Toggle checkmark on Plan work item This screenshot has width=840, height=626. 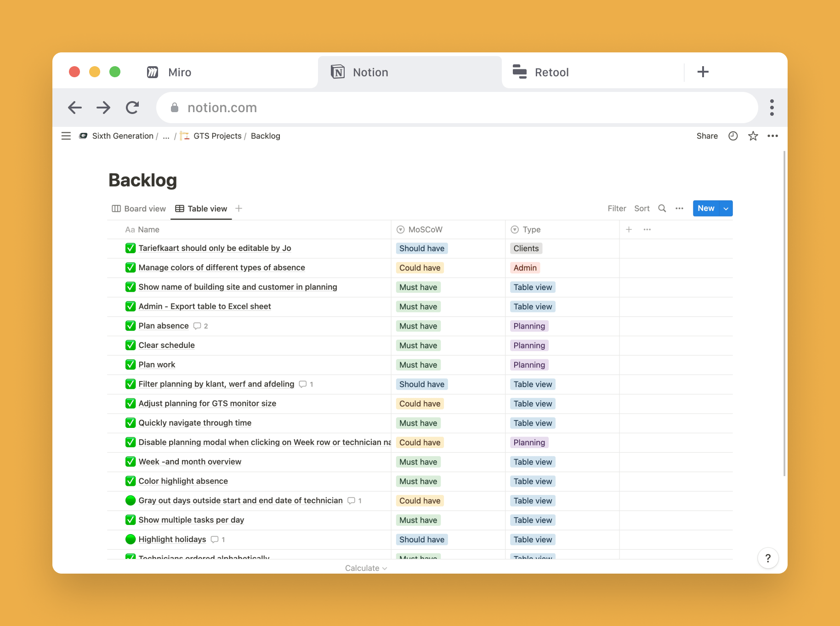click(131, 364)
